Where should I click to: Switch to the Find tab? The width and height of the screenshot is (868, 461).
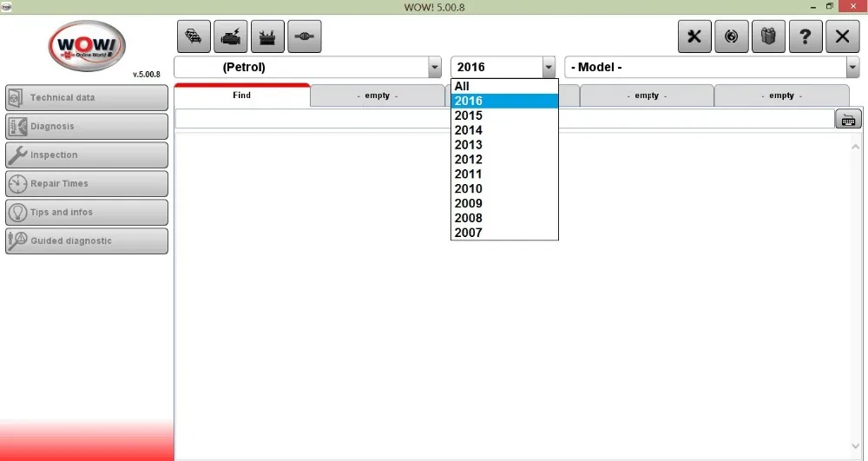(242, 95)
